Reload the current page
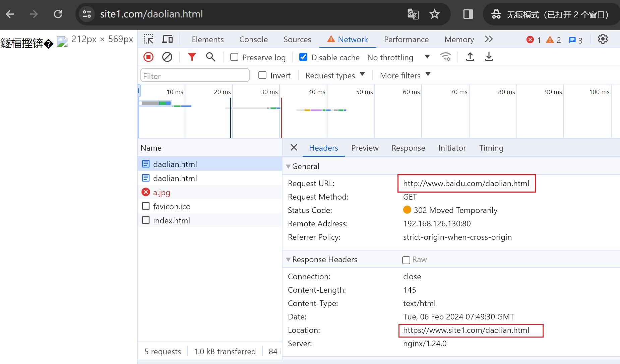620x364 pixels. click(58, 14)
